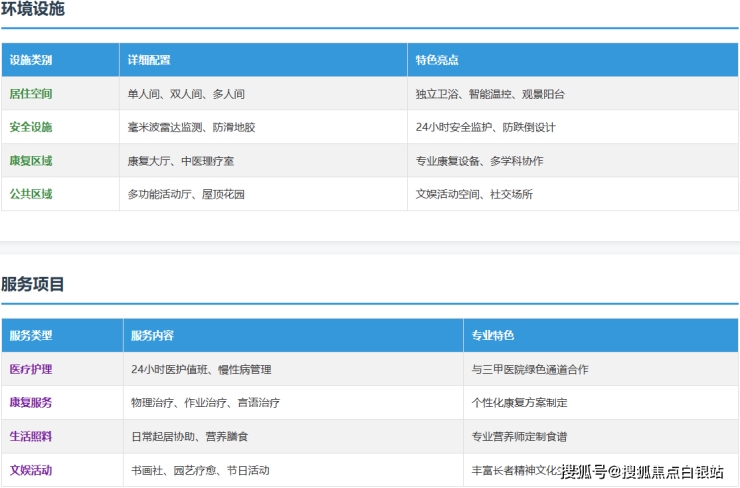
Task: Click the 服务类型 table header
Action: pyautogui.click(x=31, y=335)
